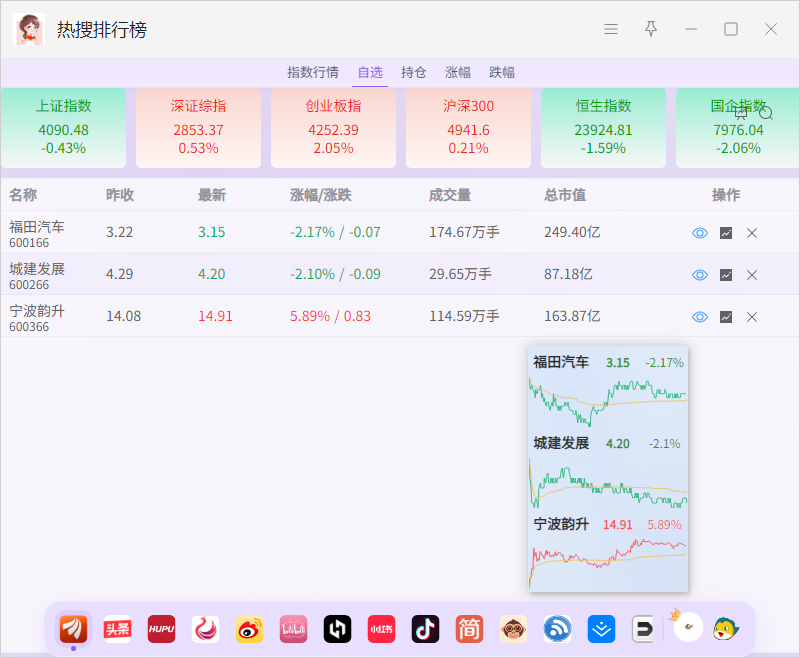This screenshot has height=658, width=800.
Task: Open the Weibo icon in dock
Action: tap(249, 629)
